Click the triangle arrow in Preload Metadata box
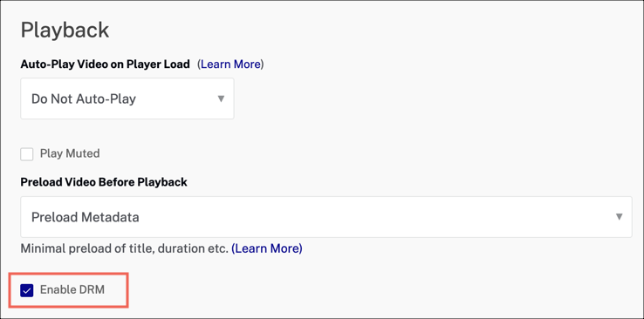The image size is (644, 319). (619, 217)
